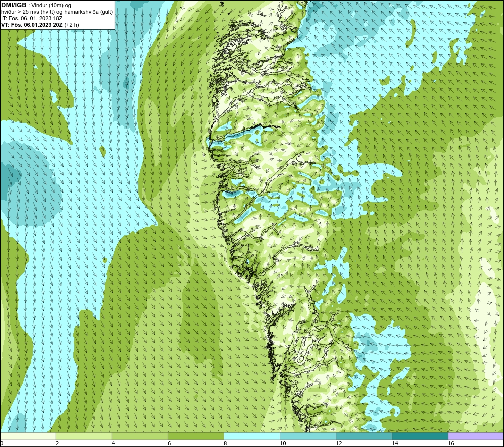The height and width of the screenshot is (447, 504).
Task: Click the legend scale label '0'
Action: tap(2, 443)
